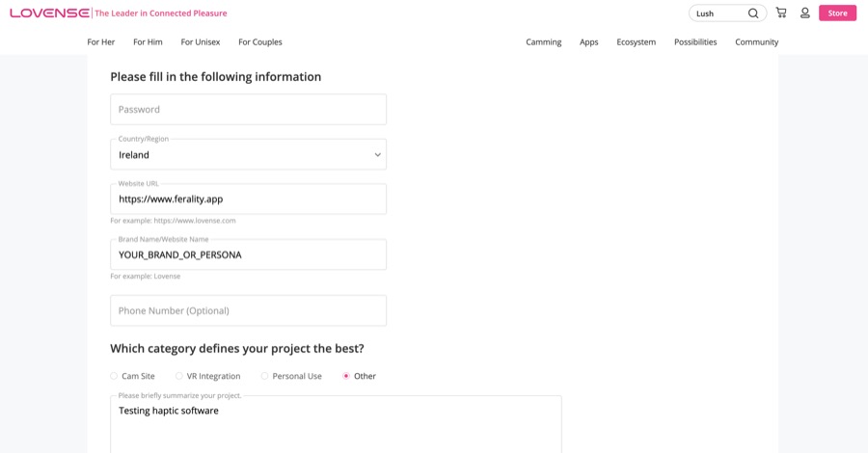Viewport: 868px width, 453px height.
Task: Open the Possibilities menu
Action: (695, 42)
